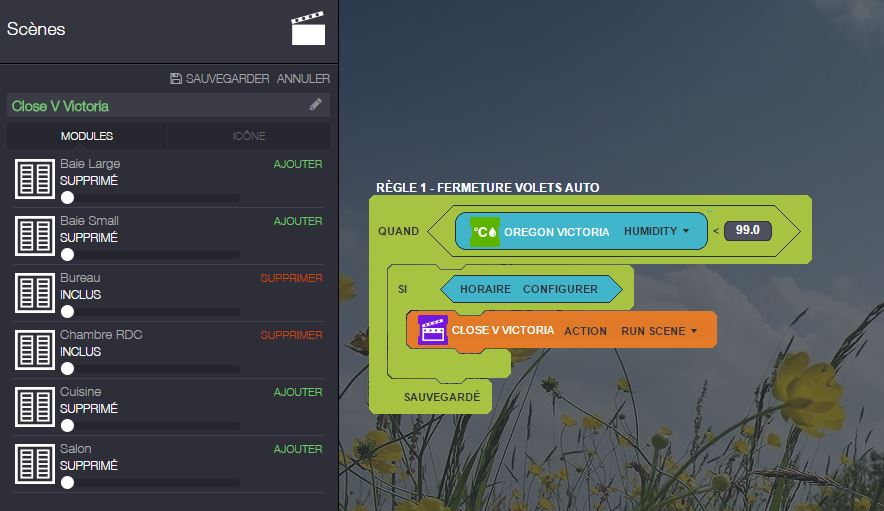Screen dimensions: 884x511
Task: Click the Scènes clapperboard icon
Action: (x=308, y=29)
